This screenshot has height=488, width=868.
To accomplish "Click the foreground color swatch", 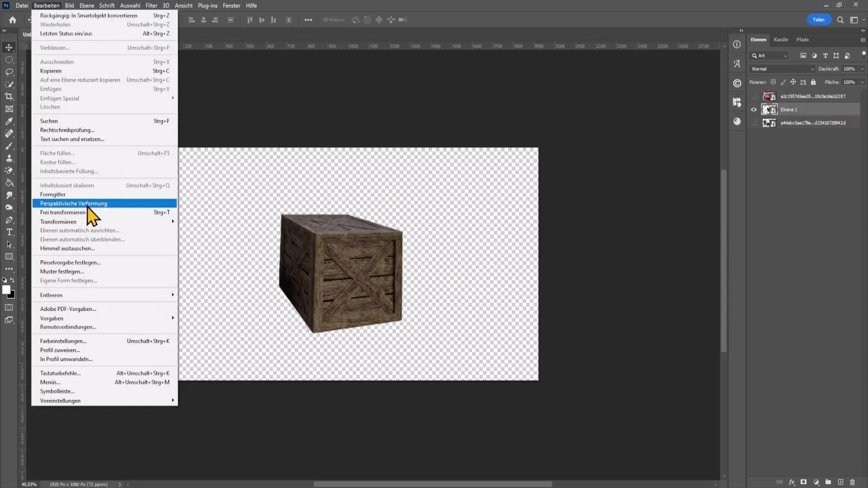I will [6, 290].
